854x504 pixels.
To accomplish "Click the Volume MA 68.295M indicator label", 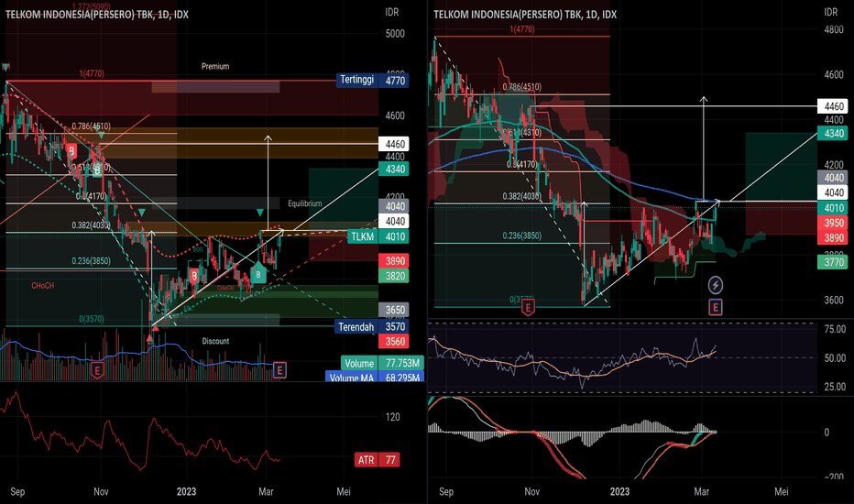I will pyautogui.click(x=376, y=377).
